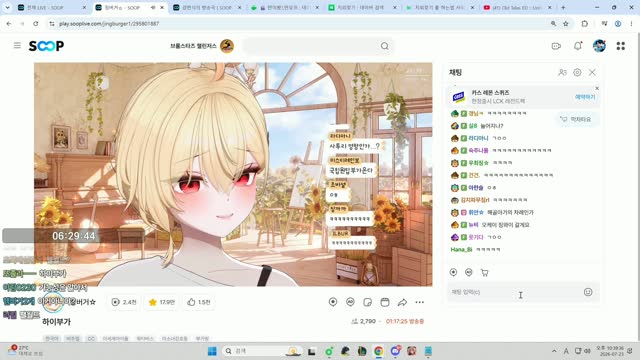Click the SOOP logo

click(46, 46)
